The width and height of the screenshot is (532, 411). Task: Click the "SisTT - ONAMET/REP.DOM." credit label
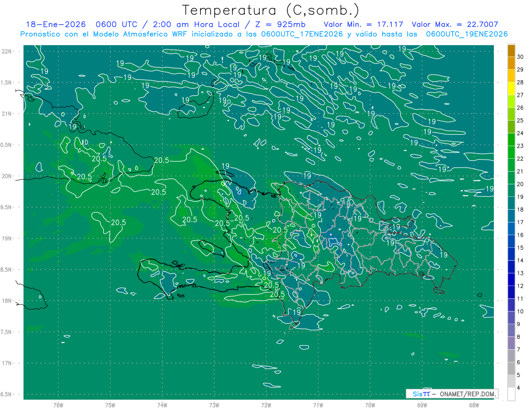pyautogui.click(x=452, y=394)
